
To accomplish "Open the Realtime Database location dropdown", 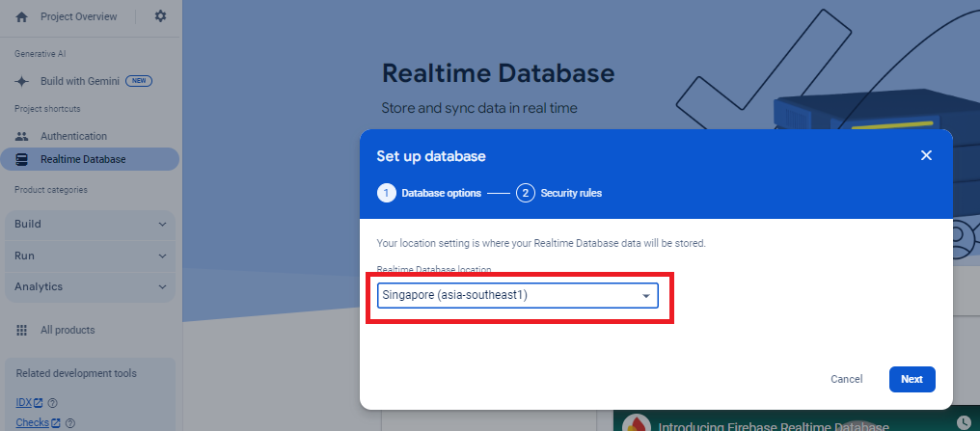I will point(517,295).
